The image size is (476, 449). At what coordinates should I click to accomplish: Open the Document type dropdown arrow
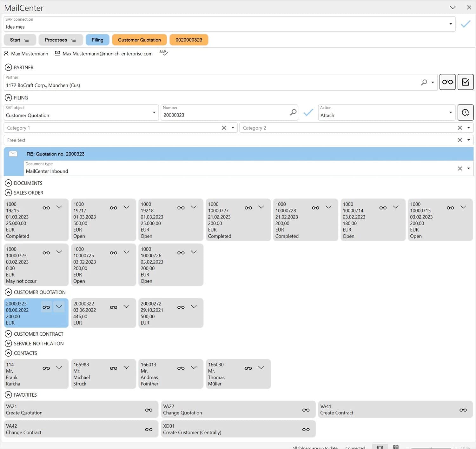tap(469, 168)
